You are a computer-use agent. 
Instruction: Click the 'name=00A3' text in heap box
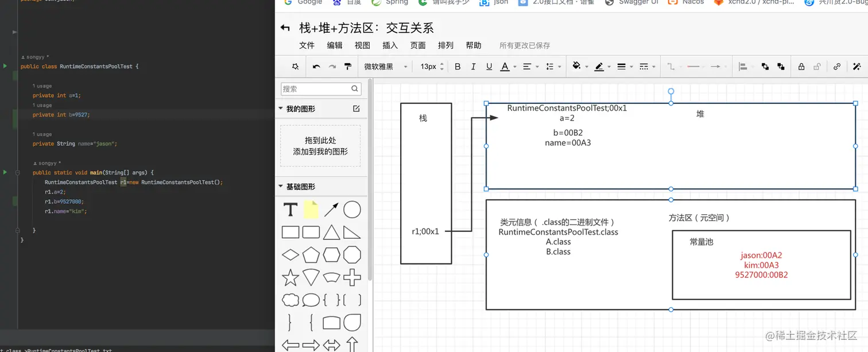568,142
